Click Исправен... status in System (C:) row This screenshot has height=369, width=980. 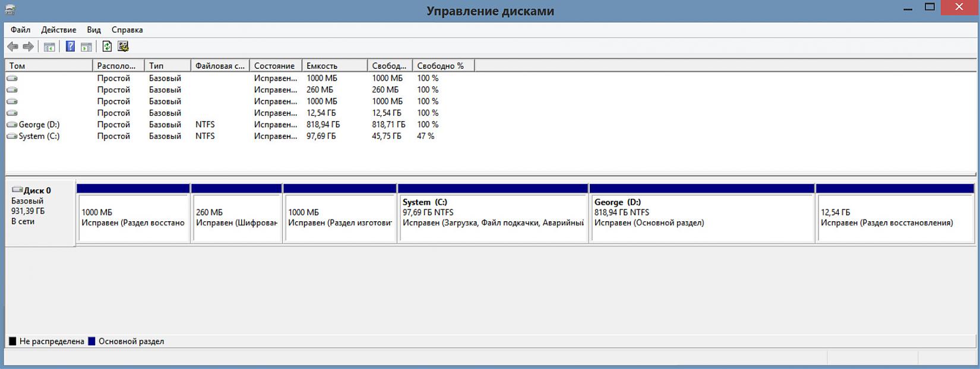(x=276, y=136)
